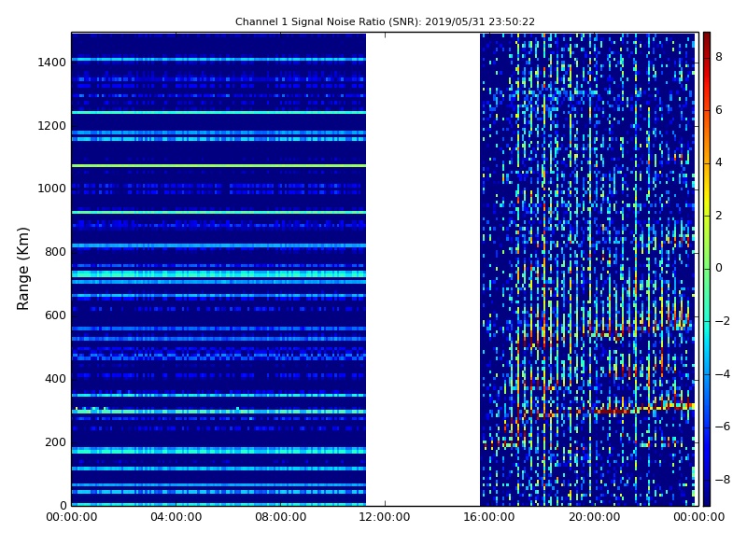Click the colorbar label −6
This screenshot has width=747, height=560.
[723, 427]
